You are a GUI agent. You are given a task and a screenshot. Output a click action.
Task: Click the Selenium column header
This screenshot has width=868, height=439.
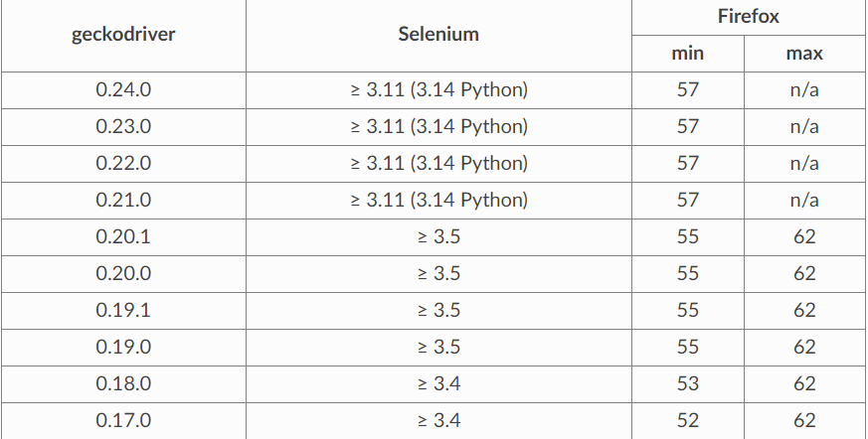(438, 35)
